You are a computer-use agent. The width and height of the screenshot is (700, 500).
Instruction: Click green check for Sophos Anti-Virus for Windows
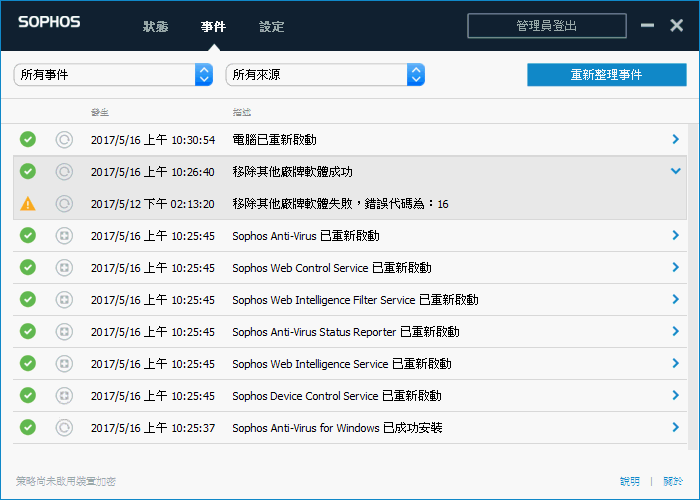tap(28, 428)
